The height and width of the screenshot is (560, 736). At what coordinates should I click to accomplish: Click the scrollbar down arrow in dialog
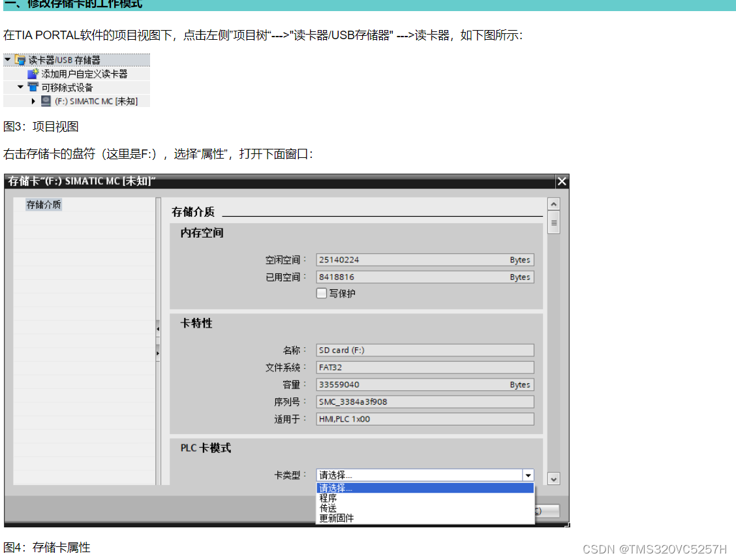[x=554, y=479]
